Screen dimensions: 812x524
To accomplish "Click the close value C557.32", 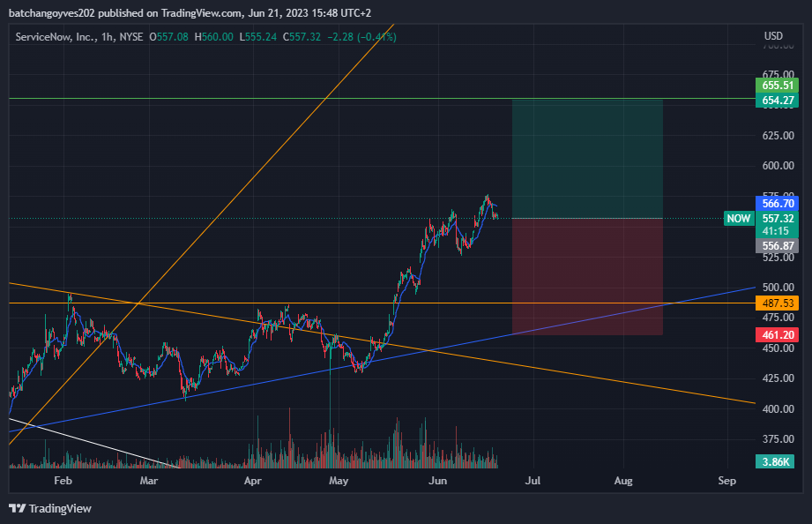I will (x=302, y=37).
